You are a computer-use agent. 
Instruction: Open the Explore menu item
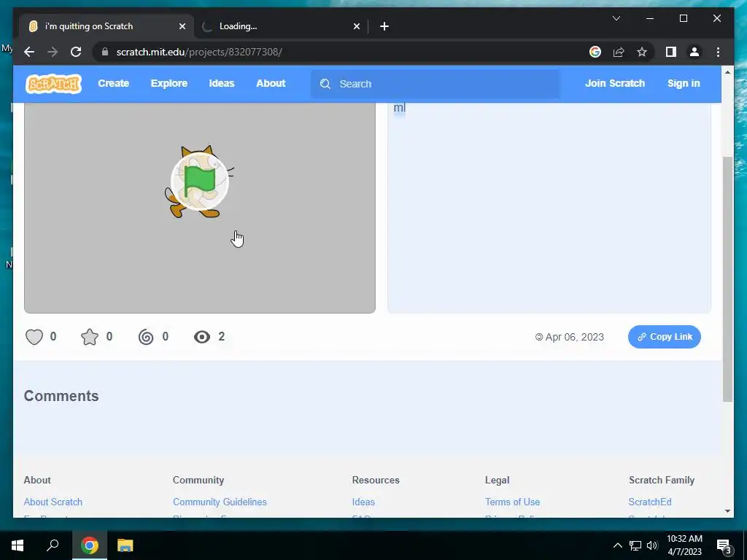click(x=169, y=83)
